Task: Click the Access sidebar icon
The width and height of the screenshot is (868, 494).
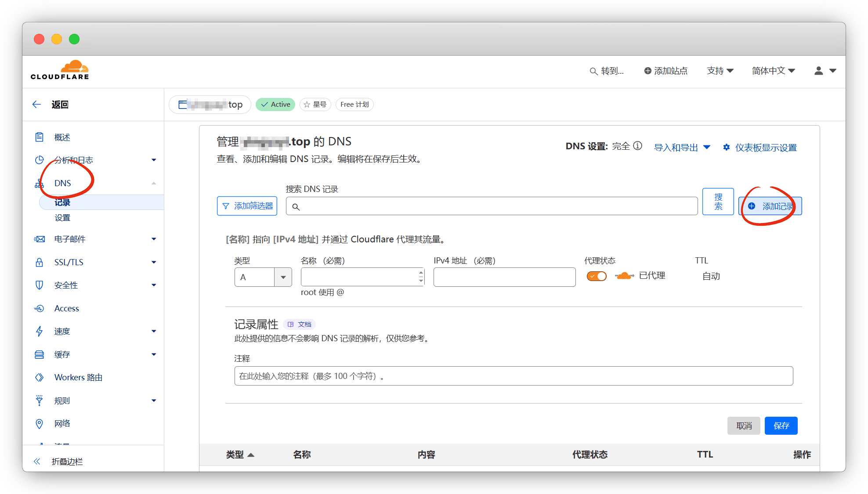Action: 39,308
